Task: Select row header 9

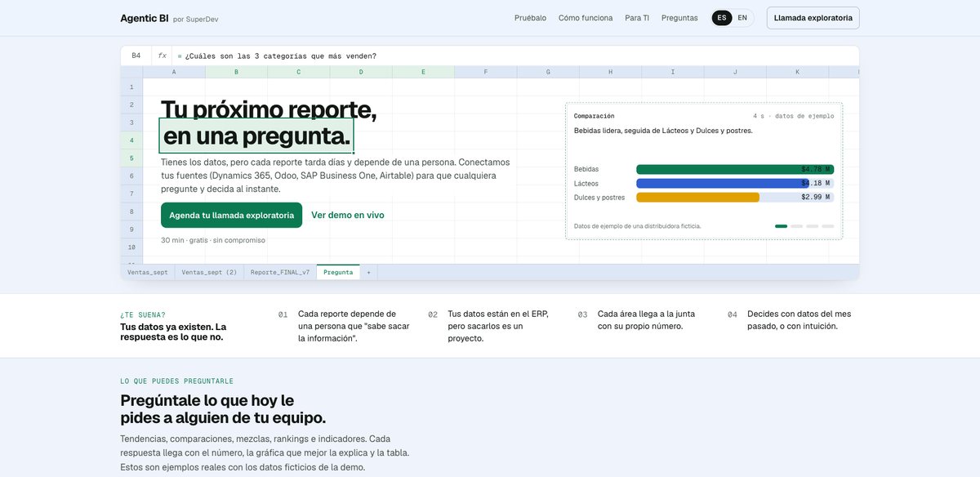Action: point(131,229)
